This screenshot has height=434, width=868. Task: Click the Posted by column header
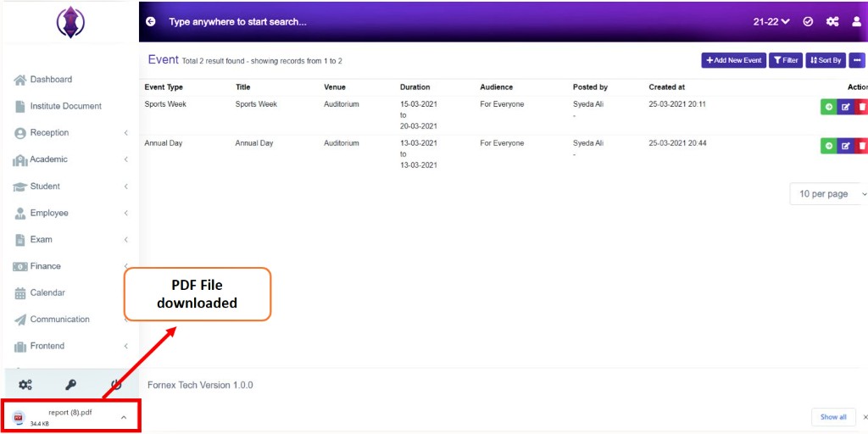click(590, 87)
